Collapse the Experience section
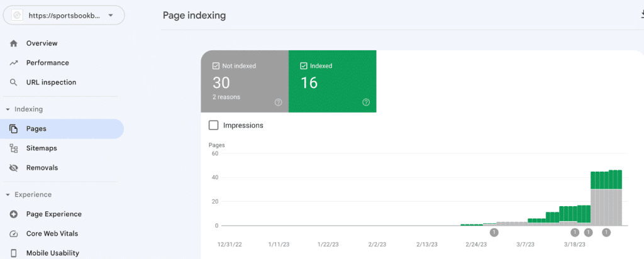The image size is (644, 259). [x=8, y=195]
